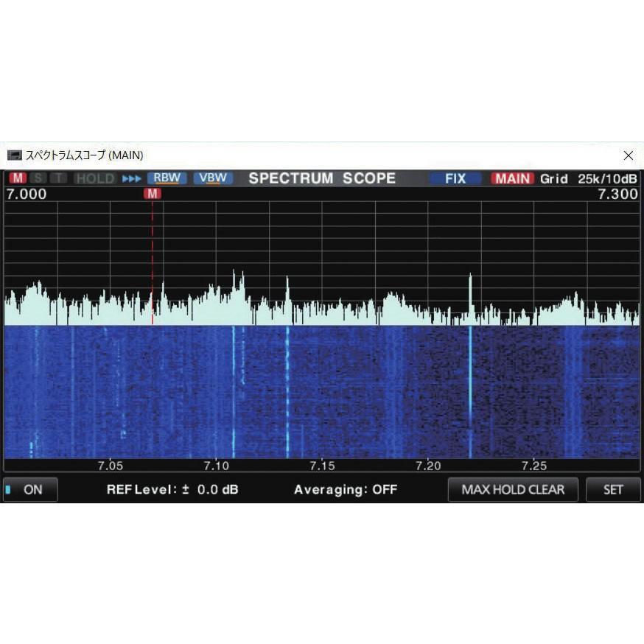Click the MAIN scope badge

tap(513, 178)
